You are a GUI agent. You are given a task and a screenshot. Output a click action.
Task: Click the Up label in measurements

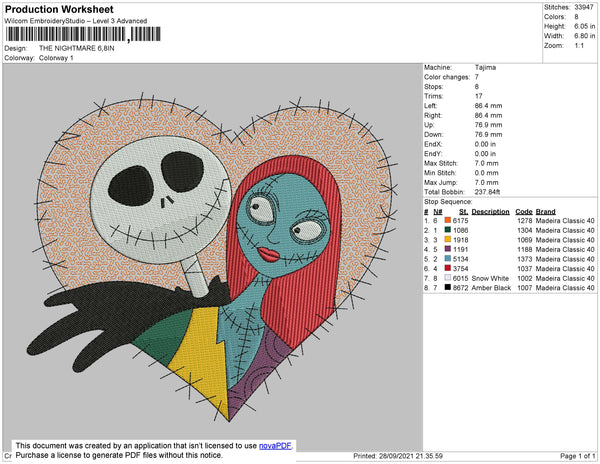429,125
